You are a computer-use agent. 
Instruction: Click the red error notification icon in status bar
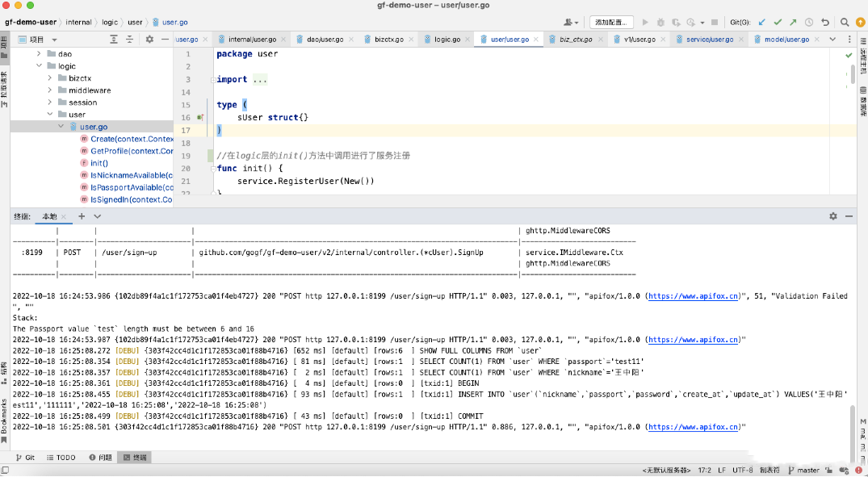click(858, 471)
